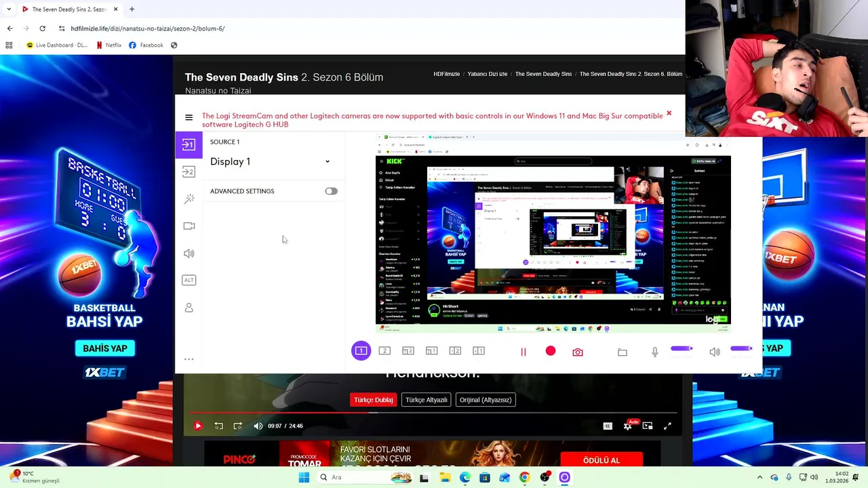Open the three-dots more options menu
The width and height of the screenshot is (868, 488).
point(189,359)
